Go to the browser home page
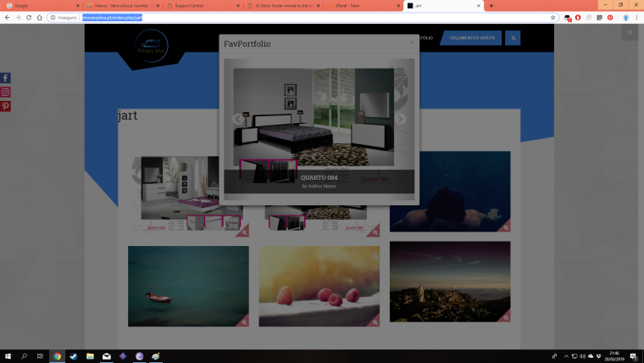Screen dimensions: 644x363 (40, 18)
